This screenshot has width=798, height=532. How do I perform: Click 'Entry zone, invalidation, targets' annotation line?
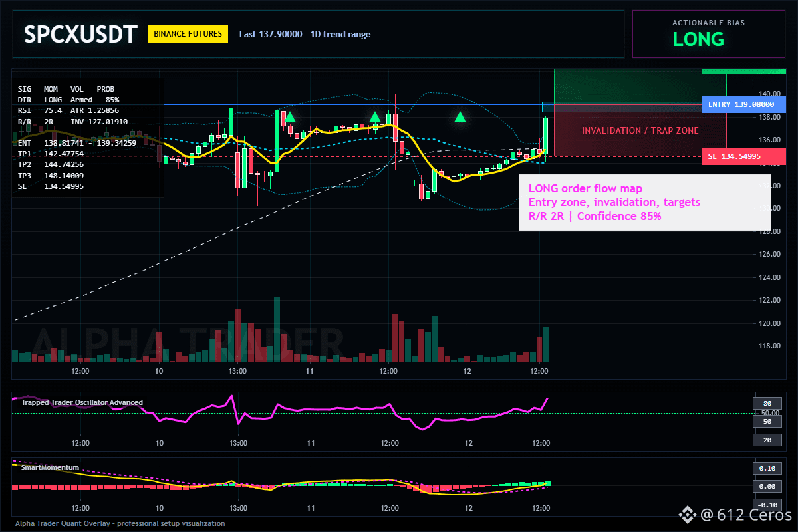pos(614,202)
